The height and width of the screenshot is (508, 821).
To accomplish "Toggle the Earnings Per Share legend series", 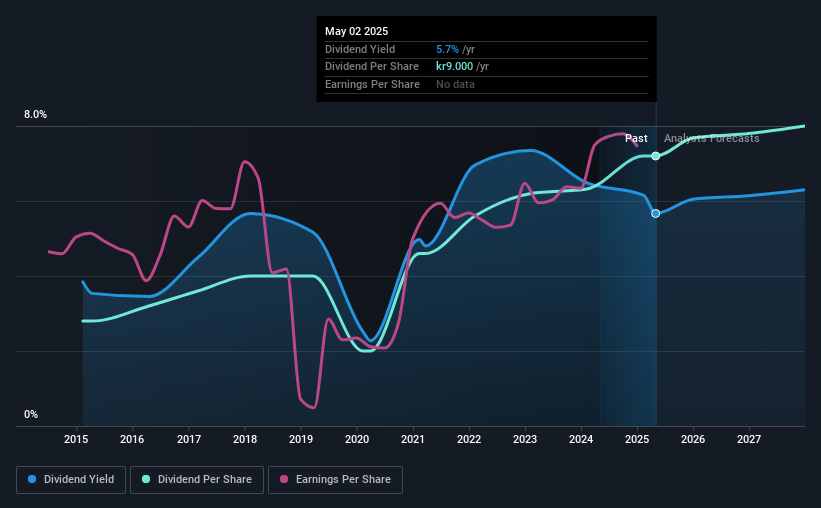I will [335, 480].
